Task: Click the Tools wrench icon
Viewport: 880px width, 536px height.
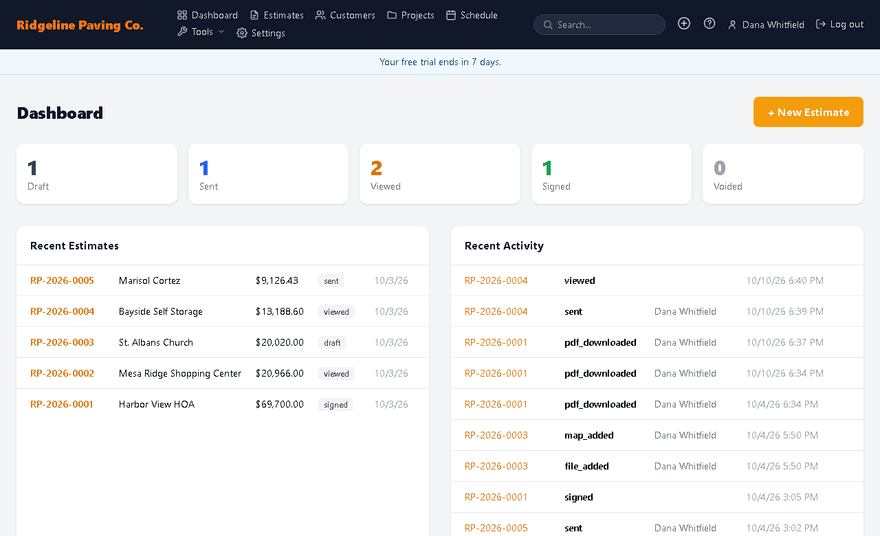Action: pos(182,32)
